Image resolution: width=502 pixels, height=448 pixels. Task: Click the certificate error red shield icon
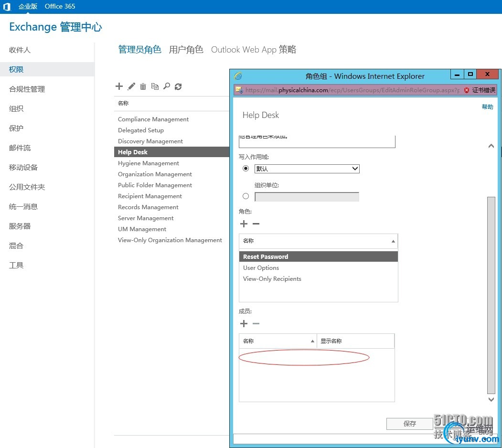pos(467,90)
